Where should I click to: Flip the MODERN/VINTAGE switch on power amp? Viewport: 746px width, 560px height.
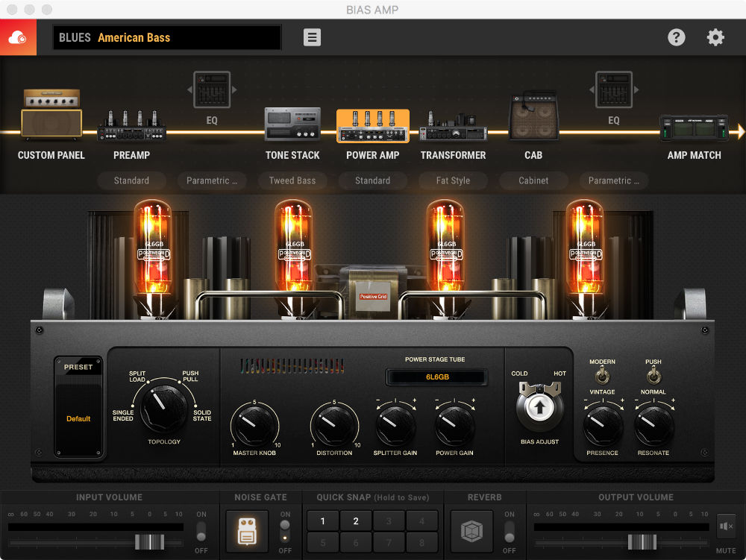click(x=603, y=375)
